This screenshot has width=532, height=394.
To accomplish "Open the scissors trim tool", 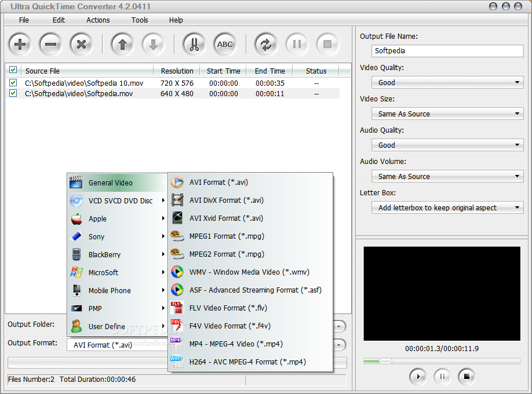I will (x=194, y=44).
